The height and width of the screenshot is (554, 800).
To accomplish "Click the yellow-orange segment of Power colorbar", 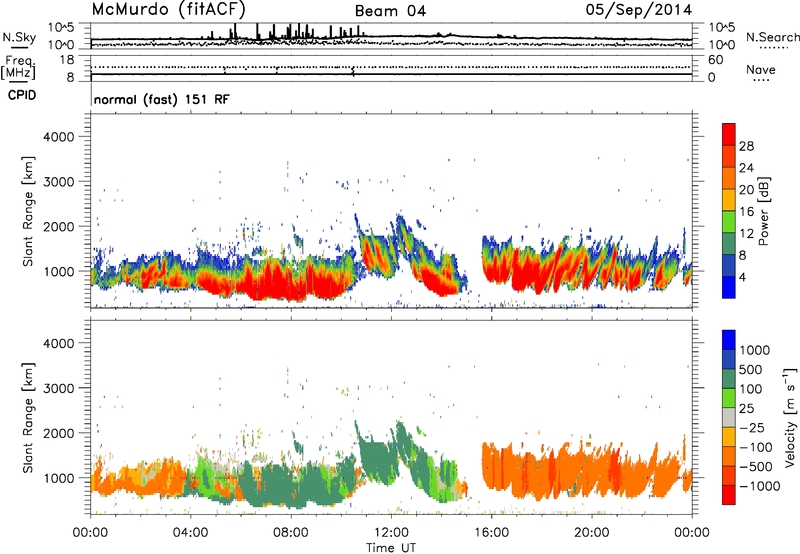I will coord(729,200).
